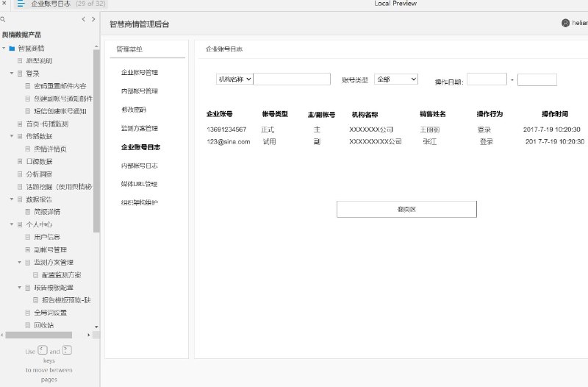Viewport: 588px width, 387px height.
Task: Click salesperson 王丽丽 cell
Action: pos(430,129)
